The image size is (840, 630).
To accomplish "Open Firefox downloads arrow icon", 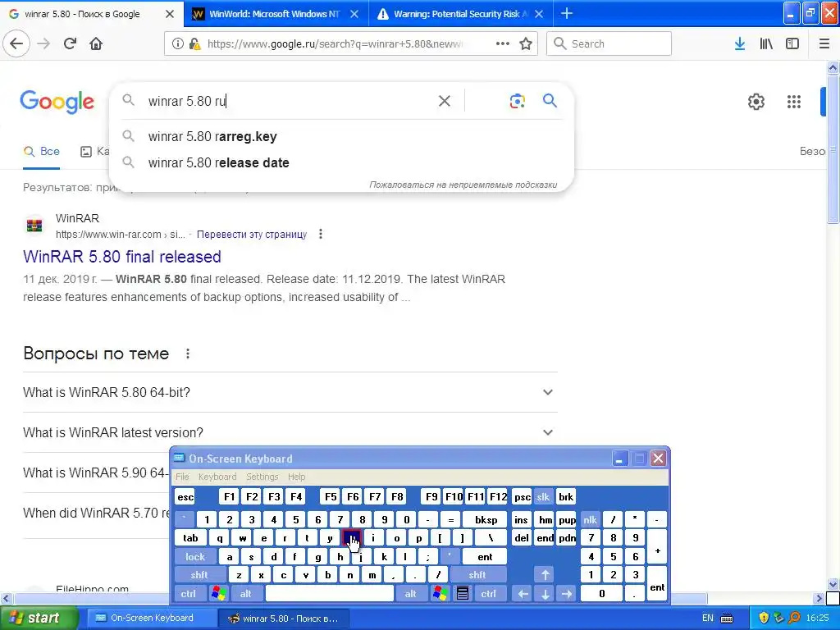I will coord(739,43).
